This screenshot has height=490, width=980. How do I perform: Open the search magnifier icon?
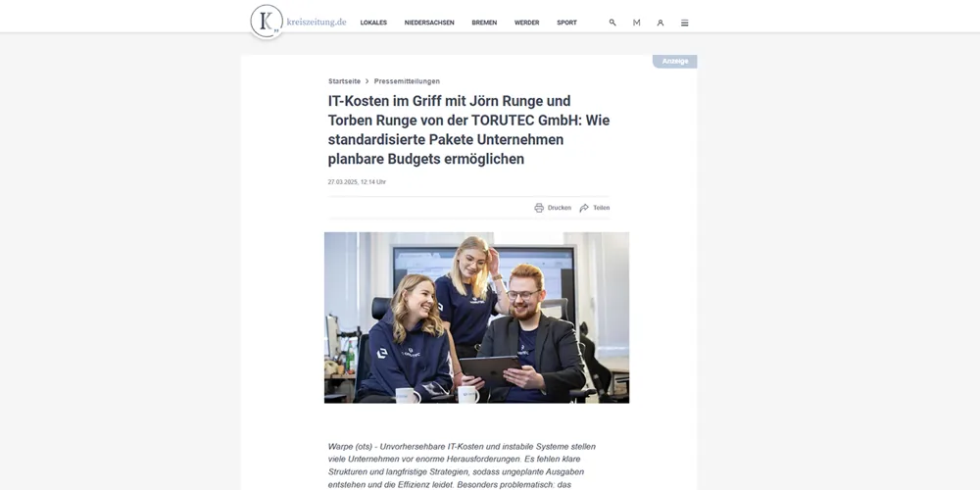(x=612, y=23)
